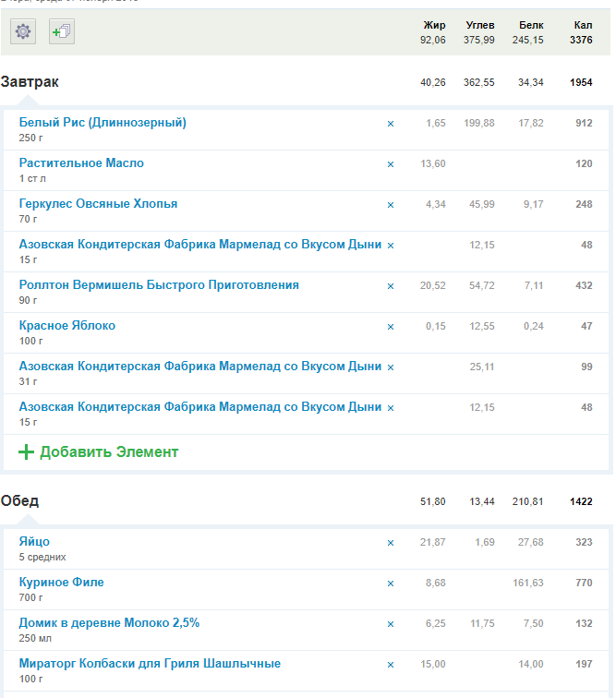
Task: Select Геркулес Овсяные Хлопья link
Action: tap(98, 204)
